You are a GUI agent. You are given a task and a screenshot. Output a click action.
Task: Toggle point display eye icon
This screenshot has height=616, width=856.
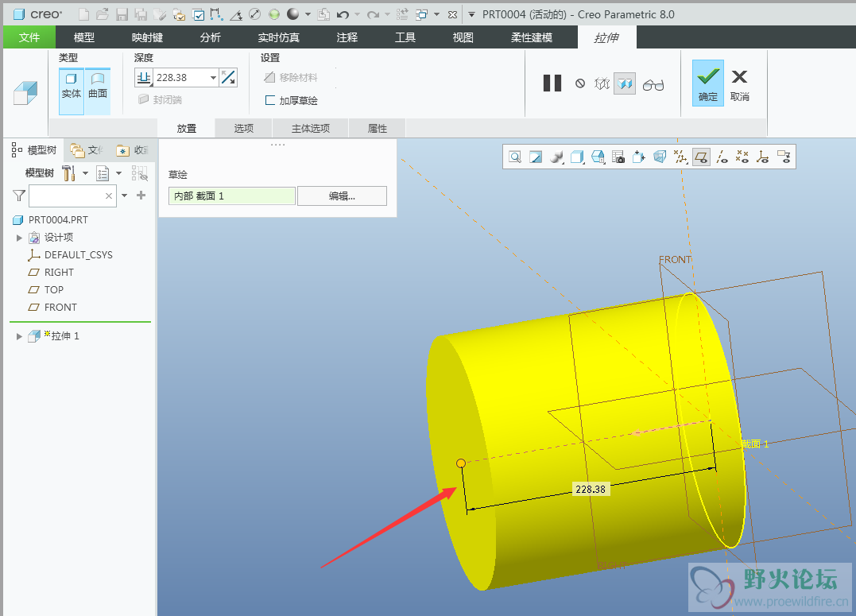[x=742, y=157]
